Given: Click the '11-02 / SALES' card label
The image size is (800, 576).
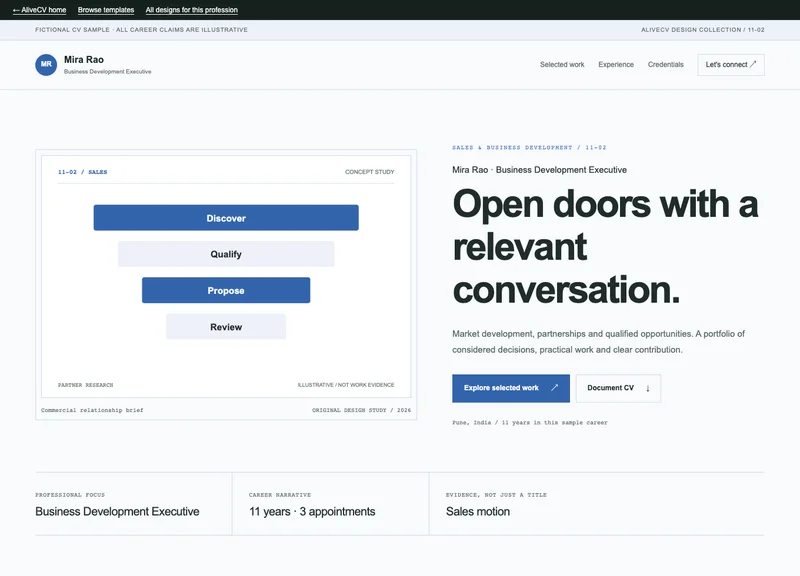Looking at the screenshot, I should coord(83,172).
